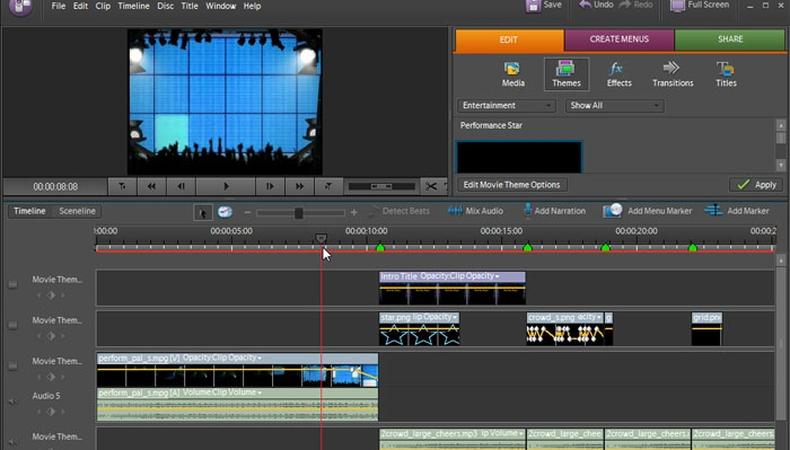The width and height of the screenshot is (790, 450).
Task: Click the Redo button
Action: pos(636,5)
